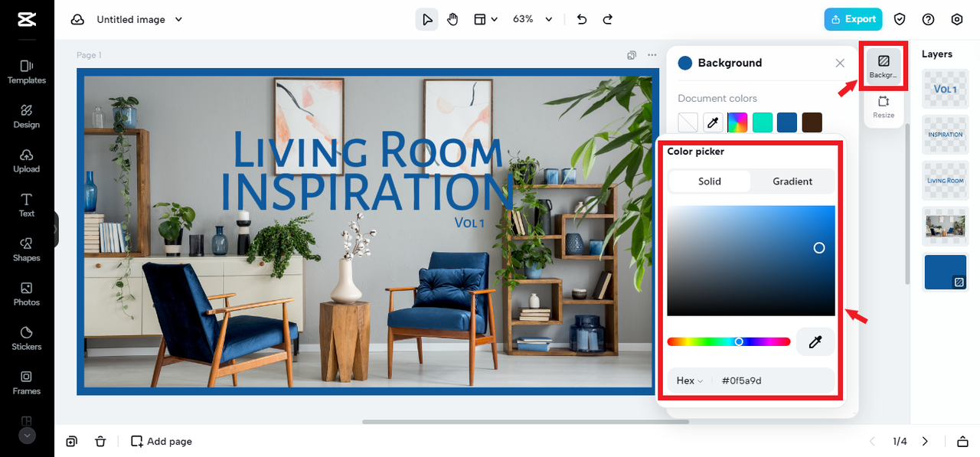Viewport: 980px width, 457px height.
Task: Open the help question mark icon
Action: (x=929, y=19)
